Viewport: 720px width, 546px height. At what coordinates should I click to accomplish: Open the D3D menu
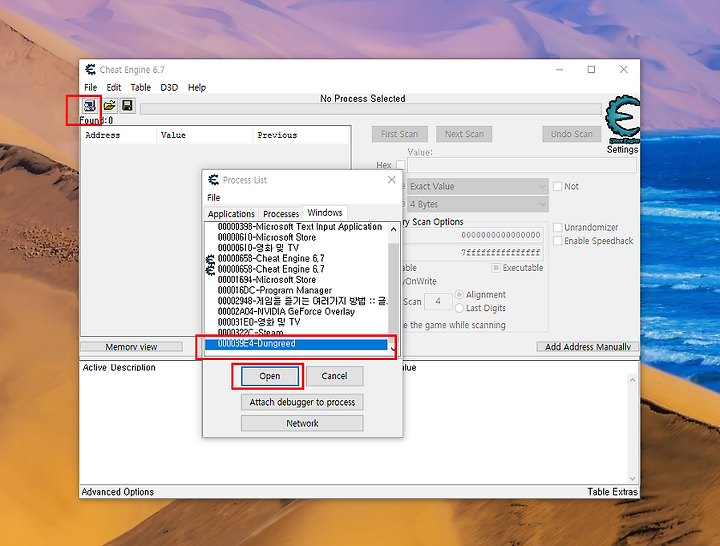coord(169,87)
